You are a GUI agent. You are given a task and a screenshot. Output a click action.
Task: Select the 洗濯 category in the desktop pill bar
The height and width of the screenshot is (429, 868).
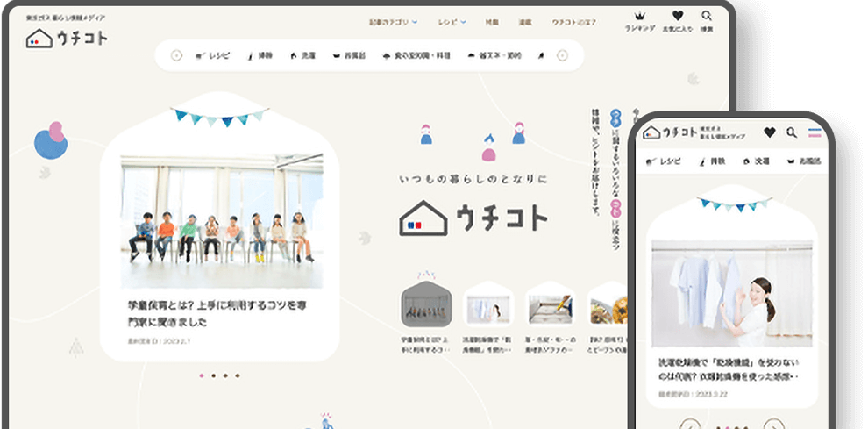coord(302,55)
